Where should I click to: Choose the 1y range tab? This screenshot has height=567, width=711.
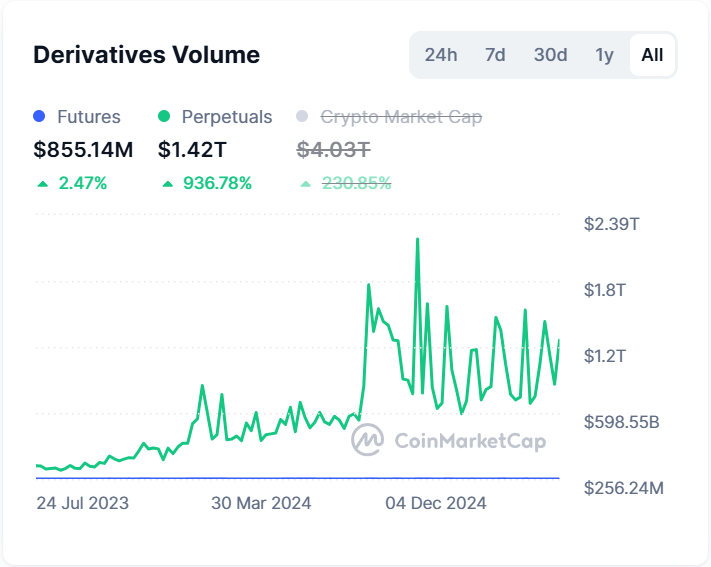pos(604,55)
